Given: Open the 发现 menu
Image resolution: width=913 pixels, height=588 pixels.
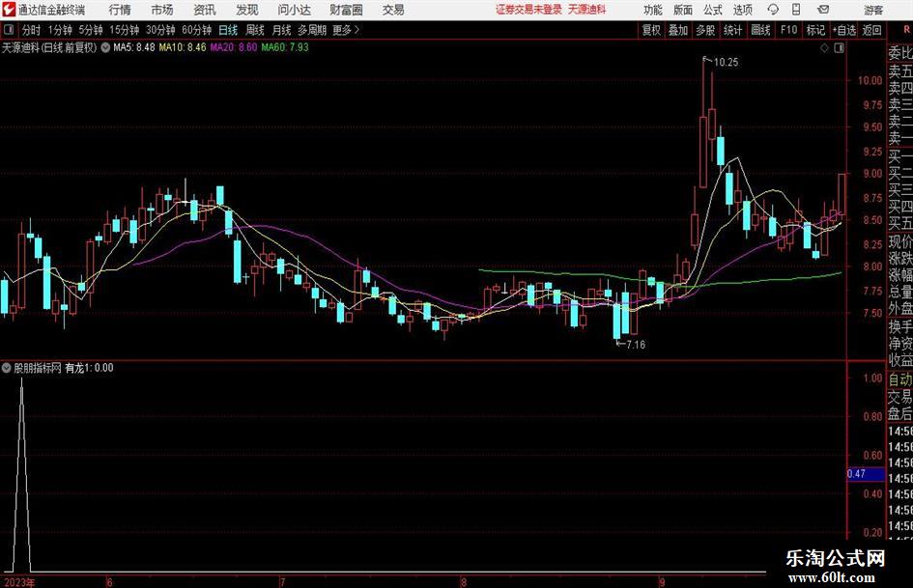Looking at the screenshot, I should pyautogui.click(x=247, y=10).
